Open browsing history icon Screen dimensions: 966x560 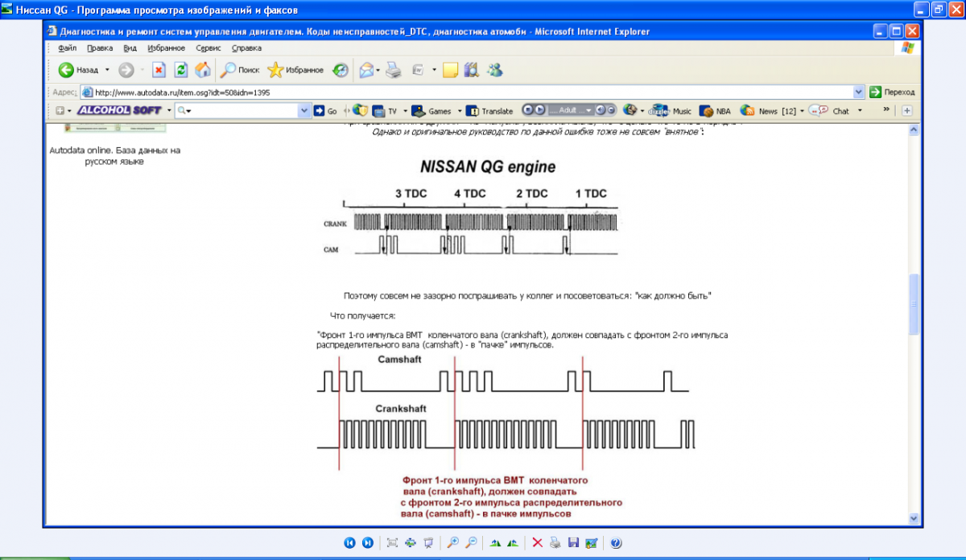point(341,70)
